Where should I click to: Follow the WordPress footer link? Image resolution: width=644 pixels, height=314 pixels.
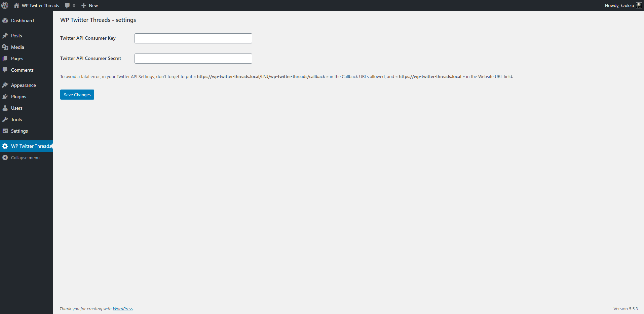(x=123, y=309)
